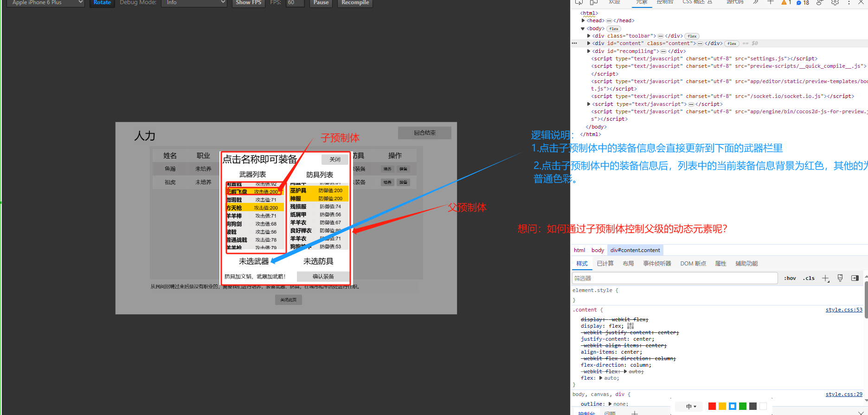
Task: Click the 确认装备 confirm button
Action: (x=323, y=277)
